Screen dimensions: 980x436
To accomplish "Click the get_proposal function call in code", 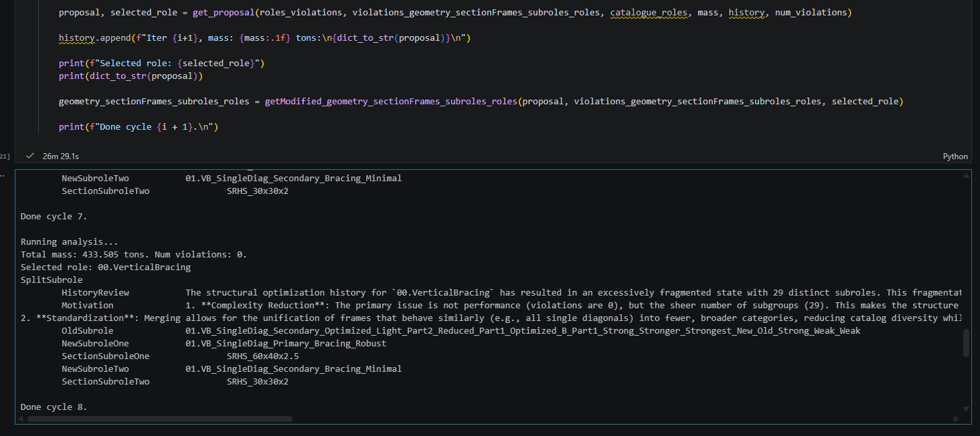I will pyautogui.click(x=224, y=13).
